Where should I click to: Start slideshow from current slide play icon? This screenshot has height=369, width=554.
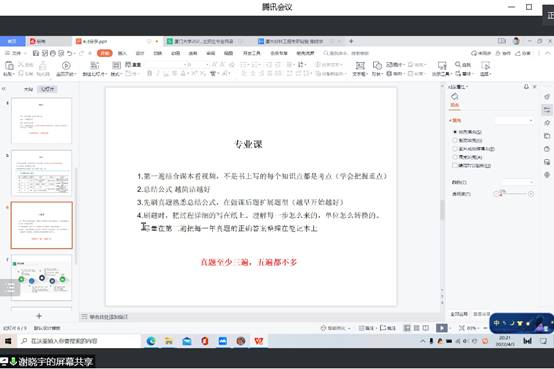click(66, 65)
